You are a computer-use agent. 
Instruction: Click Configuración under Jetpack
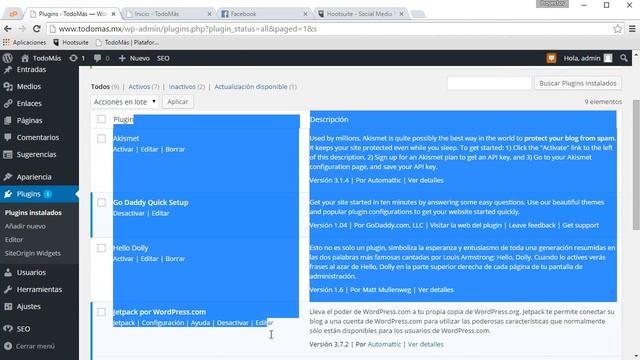pyautogui.click(x=163, y=323)
